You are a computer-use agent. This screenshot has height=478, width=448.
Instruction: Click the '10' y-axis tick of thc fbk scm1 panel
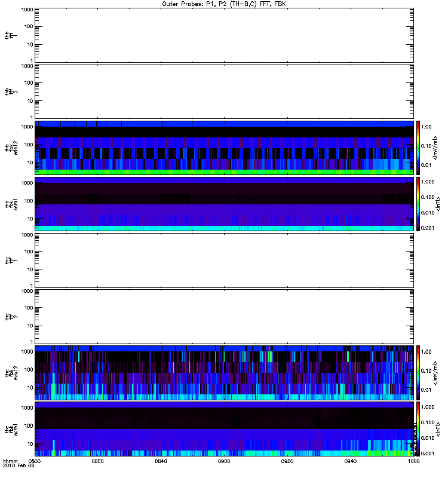(x=30, y=444)
